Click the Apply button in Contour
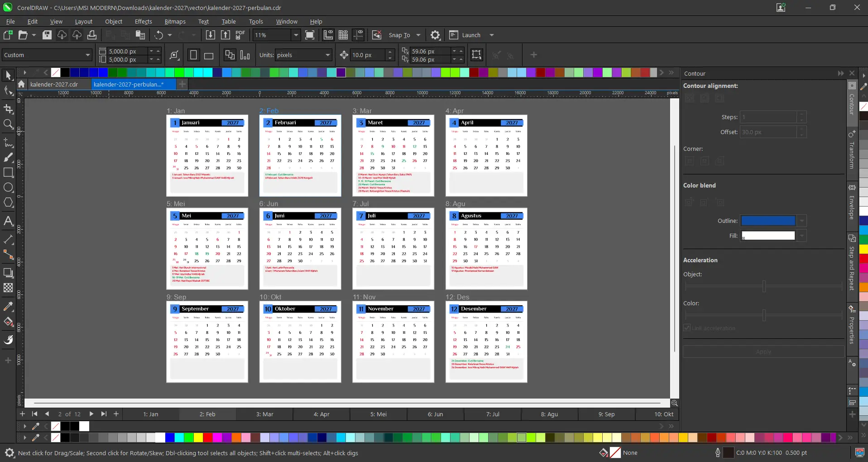The width and height of the screenshot is (868, 462). [763, 351]
